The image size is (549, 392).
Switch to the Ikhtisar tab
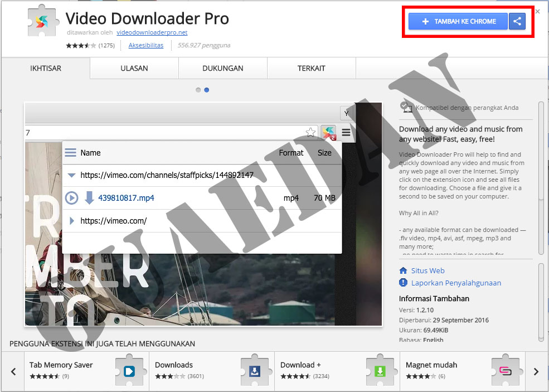[46, 69]
